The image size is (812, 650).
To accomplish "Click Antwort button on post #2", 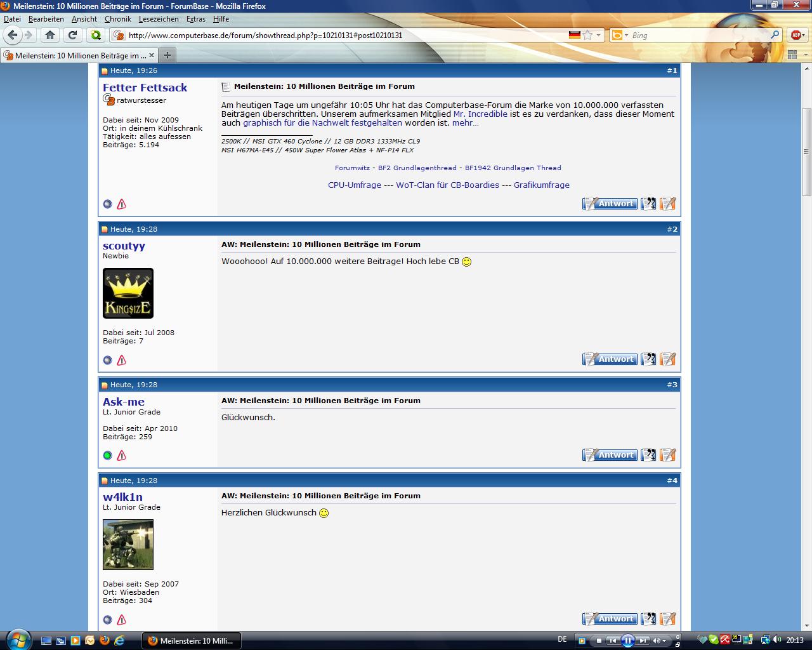I will (610, 359).
